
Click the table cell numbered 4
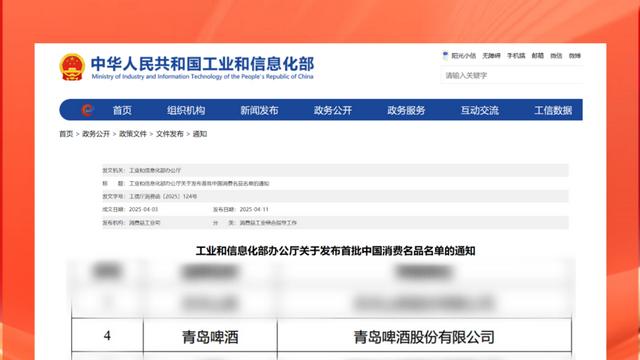pyautogui.click(x=107, y=335)
